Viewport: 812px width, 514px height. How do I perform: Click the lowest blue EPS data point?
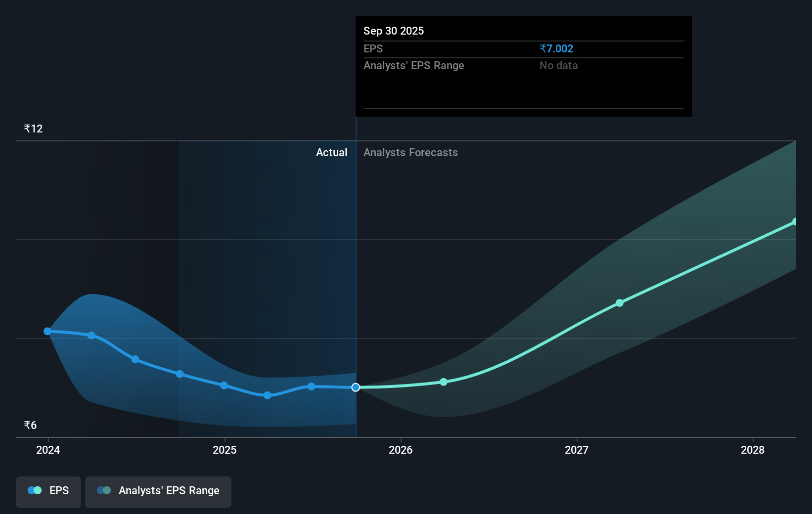[x=267, y=395]
